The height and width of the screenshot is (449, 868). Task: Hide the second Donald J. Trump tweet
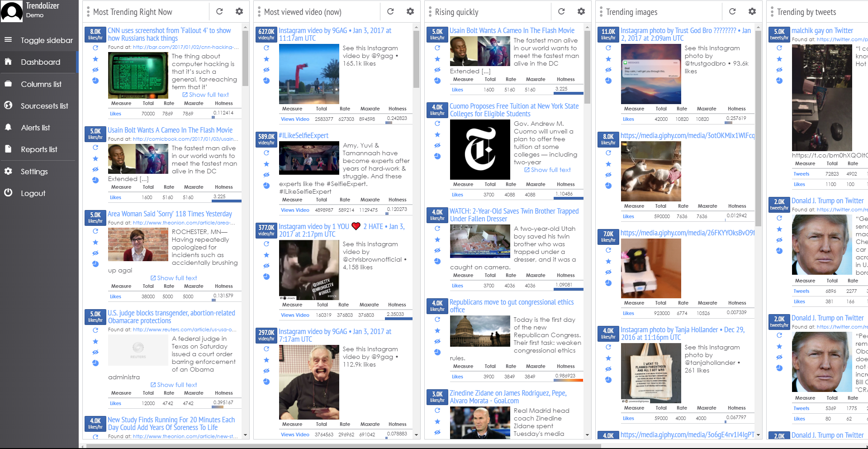tap(779, 357)
